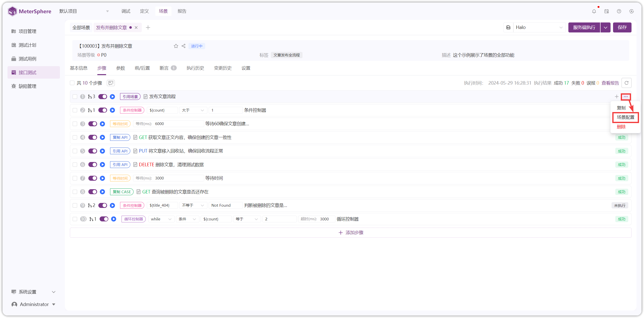Click 添加步骤 to add a step

tap(350, 232)
